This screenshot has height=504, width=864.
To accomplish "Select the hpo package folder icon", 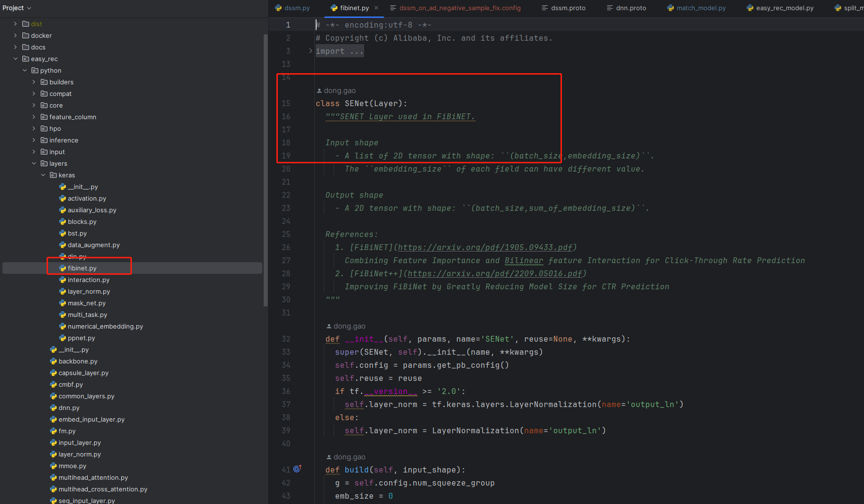I will tap(44, 128).
